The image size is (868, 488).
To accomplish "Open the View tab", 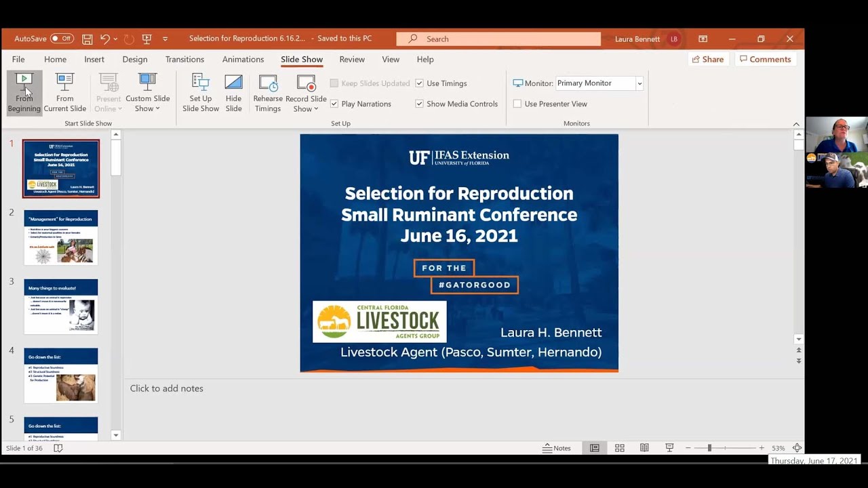I will (x=391, y=60).
